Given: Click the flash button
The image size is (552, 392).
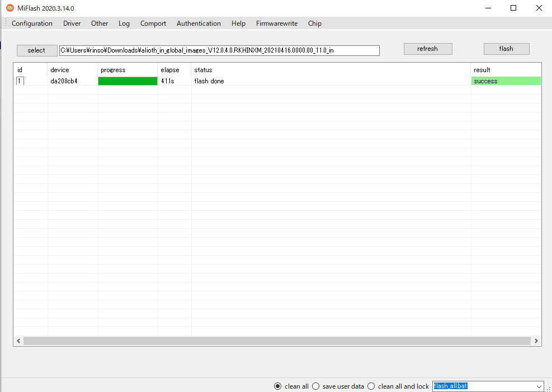Looking at the screenshot, I should [x=506, y=49].
